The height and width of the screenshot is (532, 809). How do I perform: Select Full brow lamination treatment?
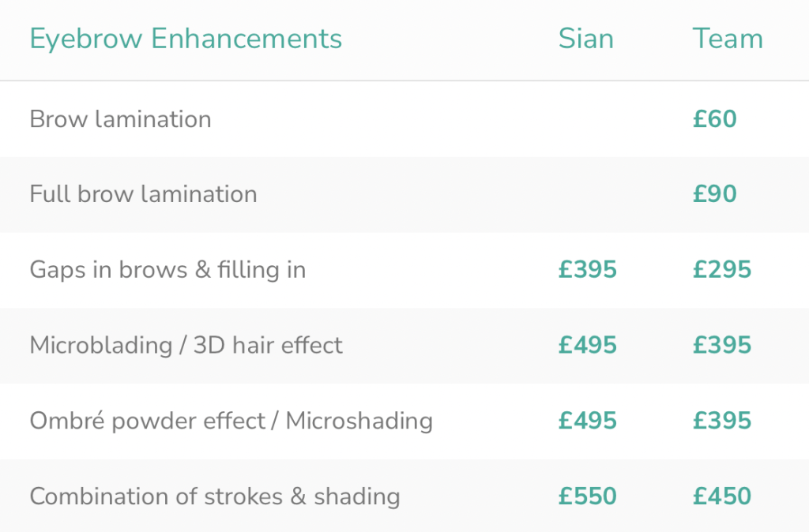point(143,194)
